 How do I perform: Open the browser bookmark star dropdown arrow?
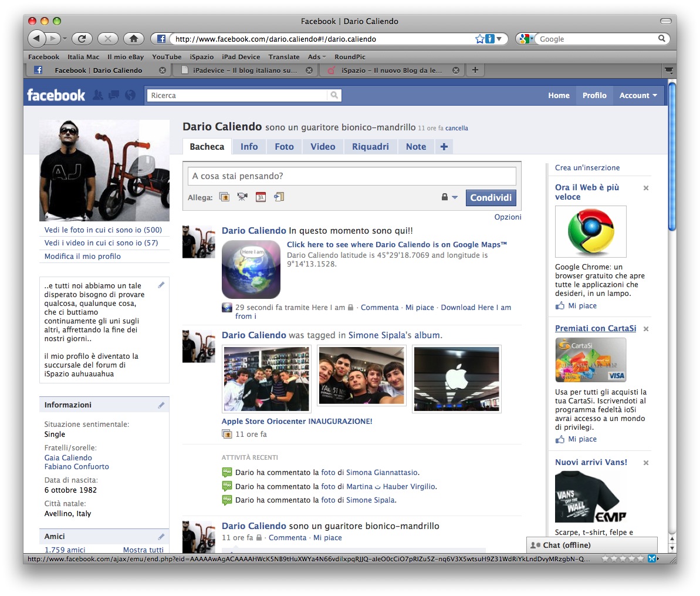click(x=499, y=39)
